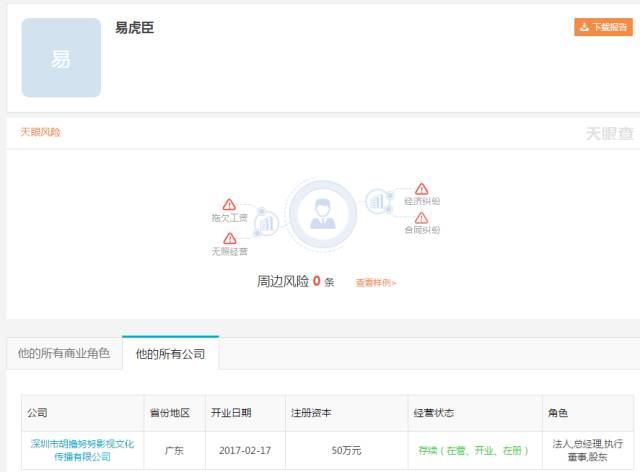640x472 pixels.
Task: Click the 易虎臣 name title
Action: pos(134,28)
